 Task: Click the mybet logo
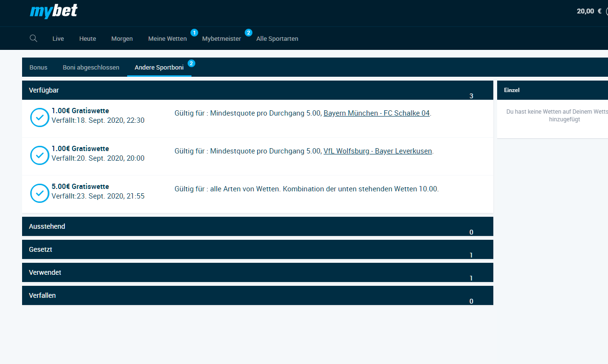(54, 11)
